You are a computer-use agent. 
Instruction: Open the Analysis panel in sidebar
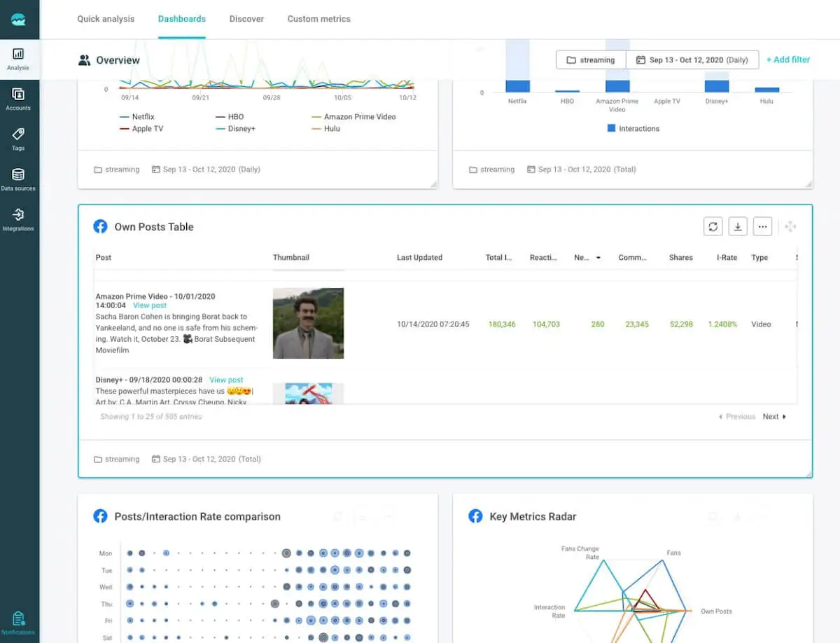point(18,60)
